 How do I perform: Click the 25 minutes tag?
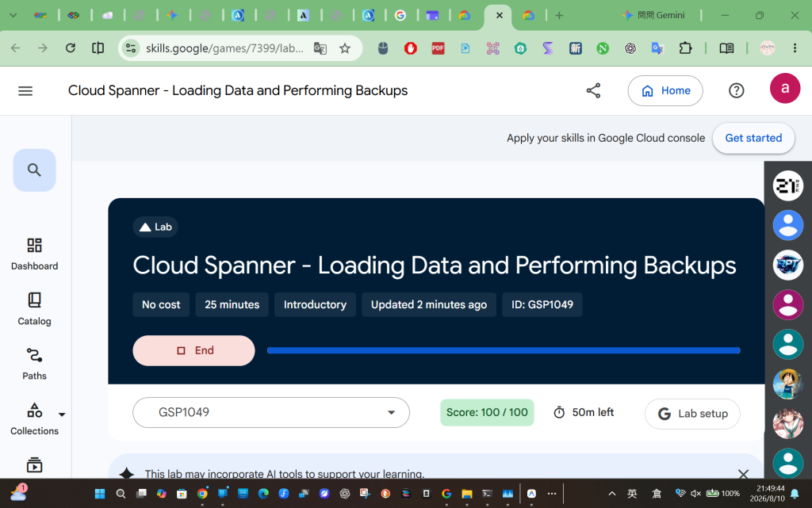click(x=232, y=304)
